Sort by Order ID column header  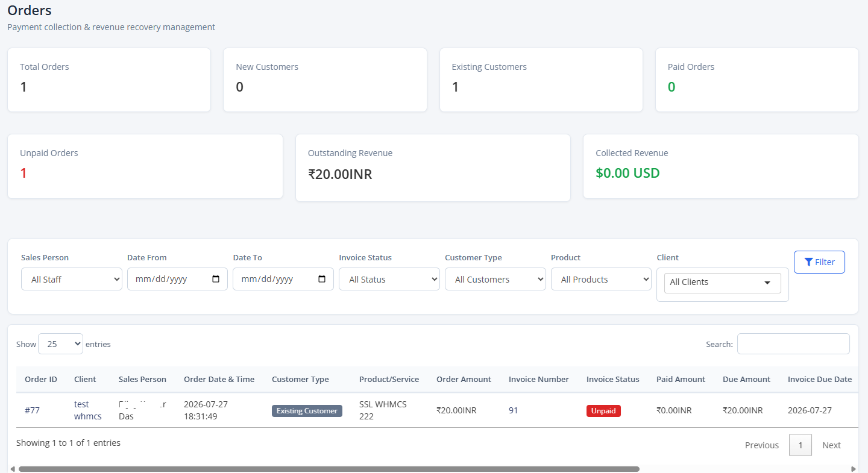(41, 379)
